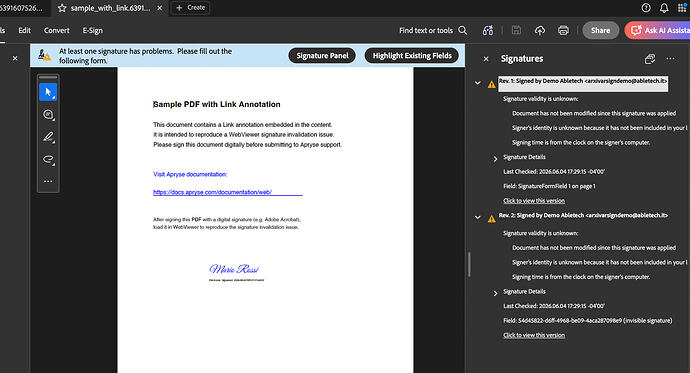The image size is (690, 373).
Task: Click warning icon for Rev. 2 signature
Action: [x=492, y=218]
